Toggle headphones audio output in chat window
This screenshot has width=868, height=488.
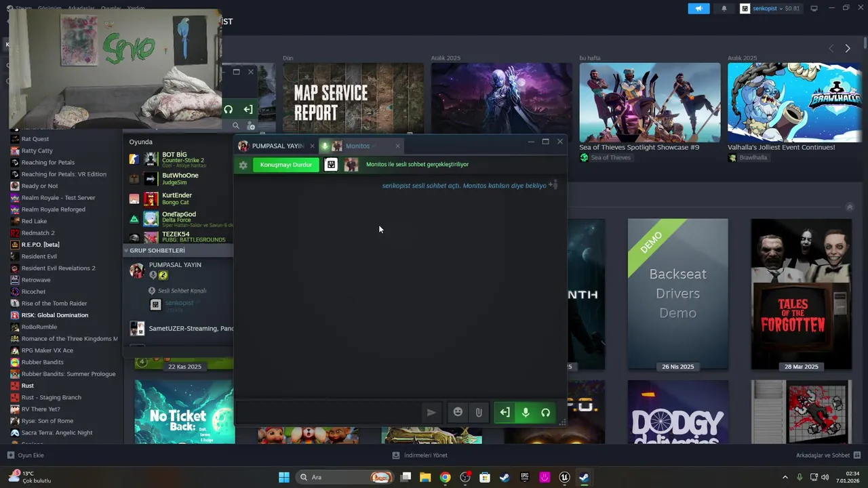[x=545, y=412]
